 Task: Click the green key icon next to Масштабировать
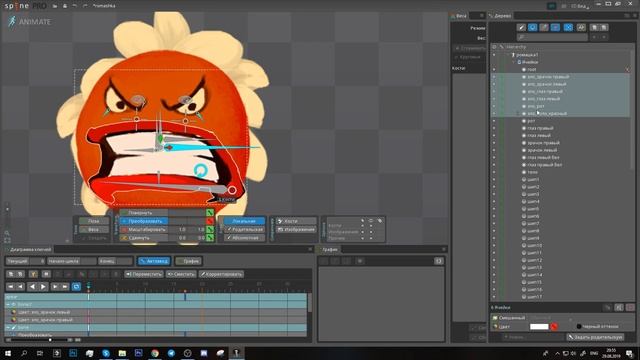[x=210, y=229]
